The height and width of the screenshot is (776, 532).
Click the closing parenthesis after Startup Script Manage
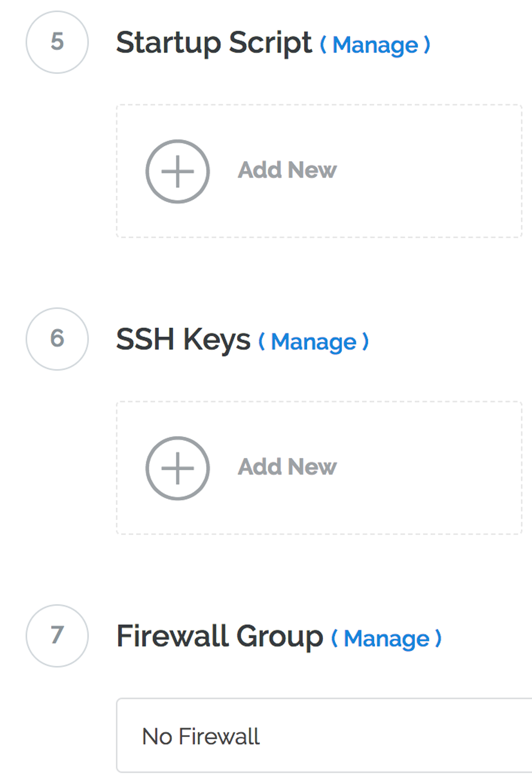pos(427,45)
